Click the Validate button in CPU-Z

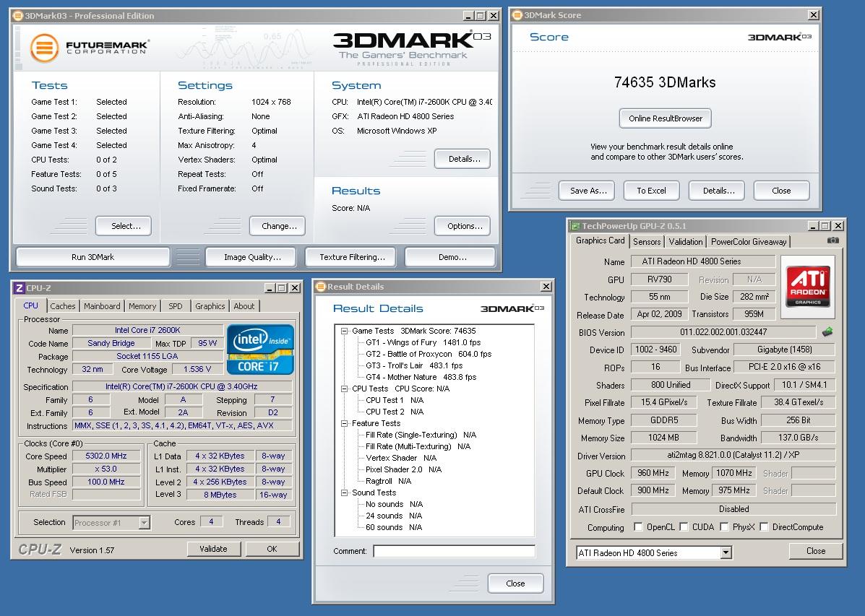click(x=213, y=549)
